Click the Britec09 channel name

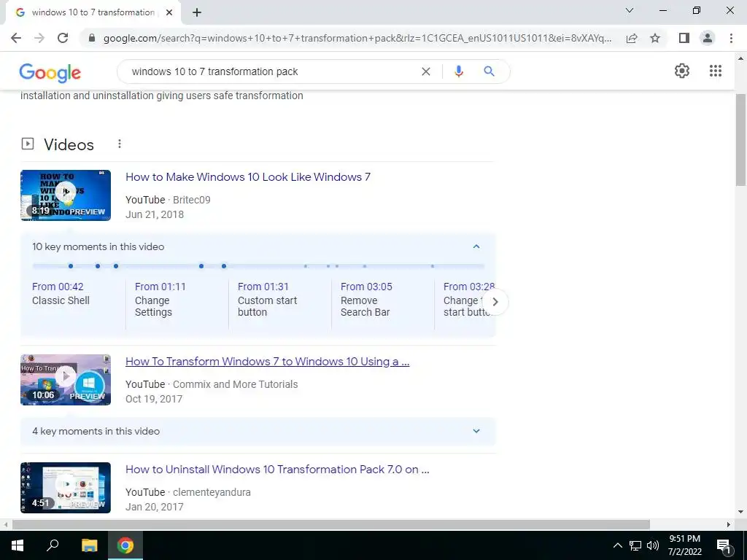192,200
